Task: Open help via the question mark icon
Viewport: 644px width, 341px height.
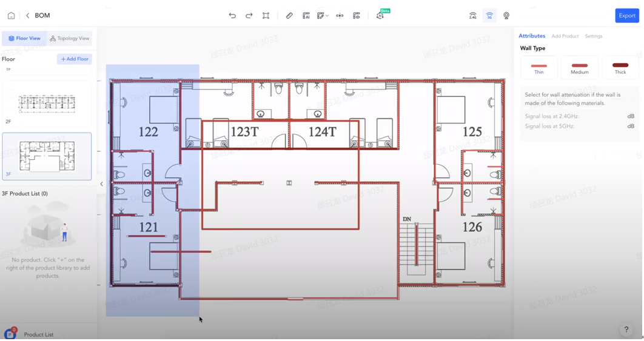Action: pyautogui.click(x=626, y=329)
